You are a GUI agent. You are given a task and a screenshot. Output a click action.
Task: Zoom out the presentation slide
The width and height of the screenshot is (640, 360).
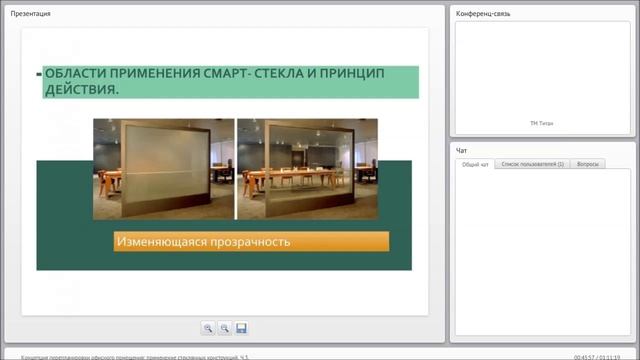click(x=224, y=328)
